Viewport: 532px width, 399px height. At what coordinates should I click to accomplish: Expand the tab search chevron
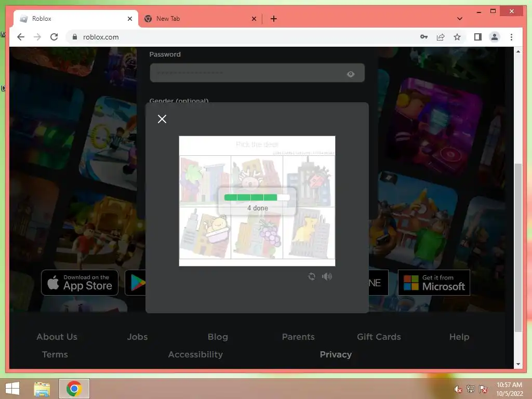coord(459,19)
